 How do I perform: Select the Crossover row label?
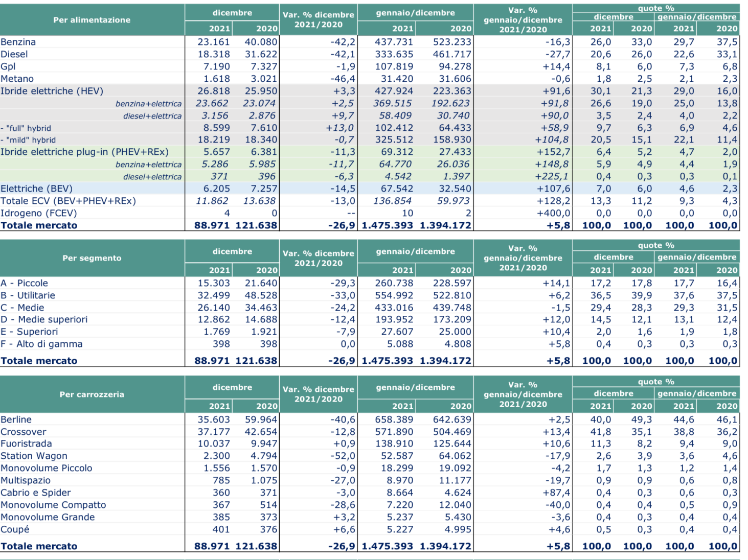(x=24, y=432)
